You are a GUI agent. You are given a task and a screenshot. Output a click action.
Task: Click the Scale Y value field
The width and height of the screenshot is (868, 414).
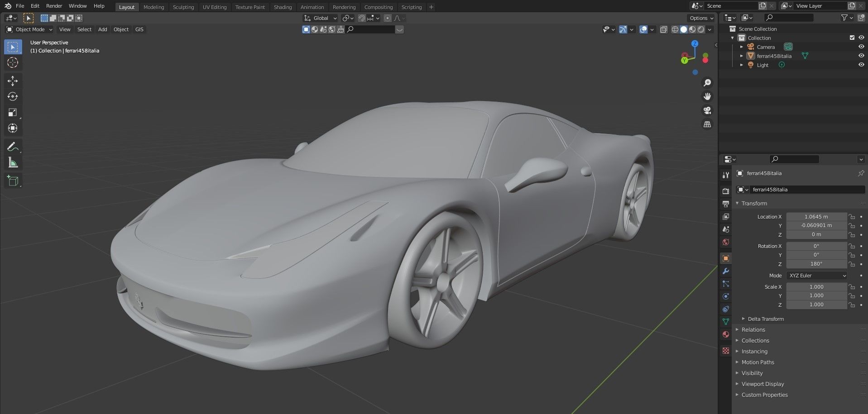coord(816,295)
